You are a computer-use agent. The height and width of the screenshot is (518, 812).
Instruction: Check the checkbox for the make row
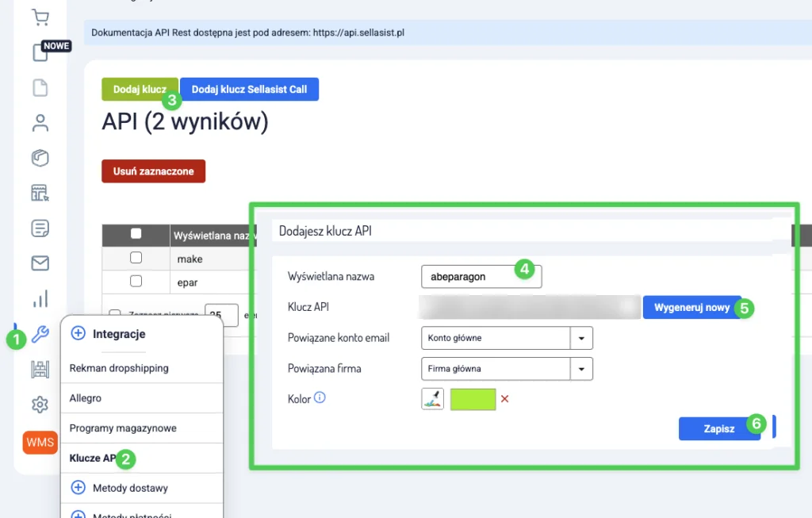point(136,258)
